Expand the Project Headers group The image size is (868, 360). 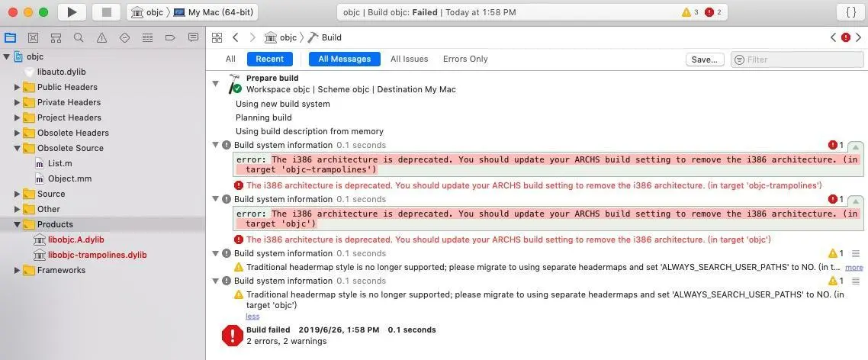coord(17,117)
